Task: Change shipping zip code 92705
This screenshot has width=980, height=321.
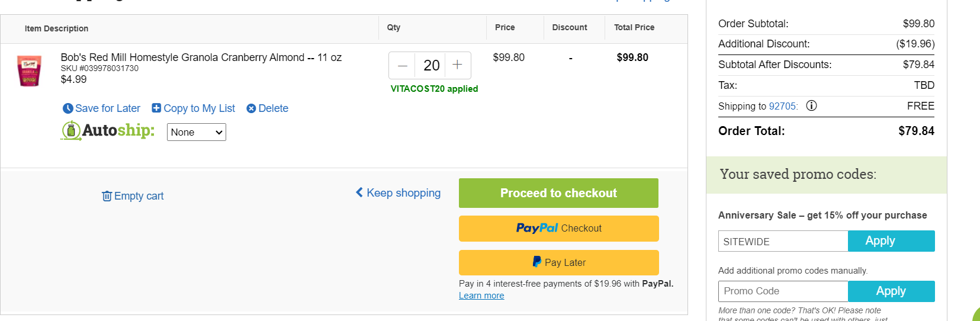Action: [783, 107]
